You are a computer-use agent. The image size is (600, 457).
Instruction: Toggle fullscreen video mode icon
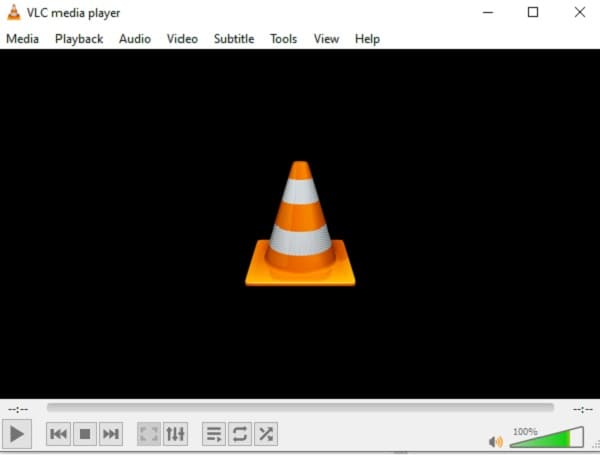[x=149, y=434]
